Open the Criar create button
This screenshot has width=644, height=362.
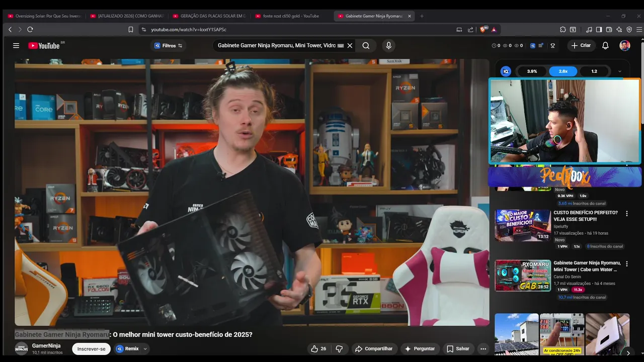pyautogui.click(x=581, y=46)
